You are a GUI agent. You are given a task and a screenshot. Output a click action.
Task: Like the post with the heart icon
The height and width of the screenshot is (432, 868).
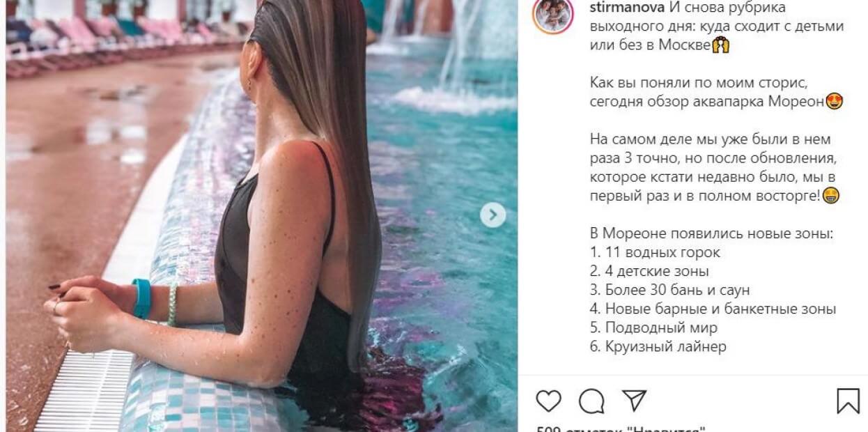click(548, 401)
